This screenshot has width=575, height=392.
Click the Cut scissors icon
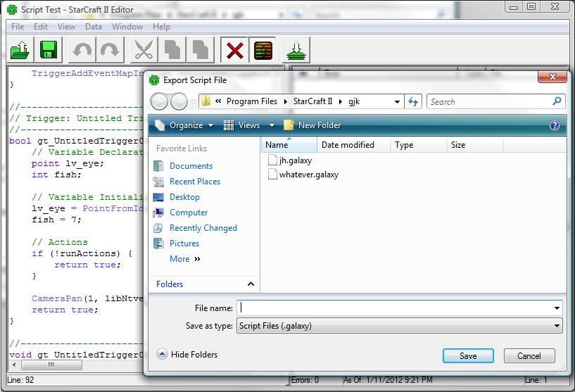point(144,50)
